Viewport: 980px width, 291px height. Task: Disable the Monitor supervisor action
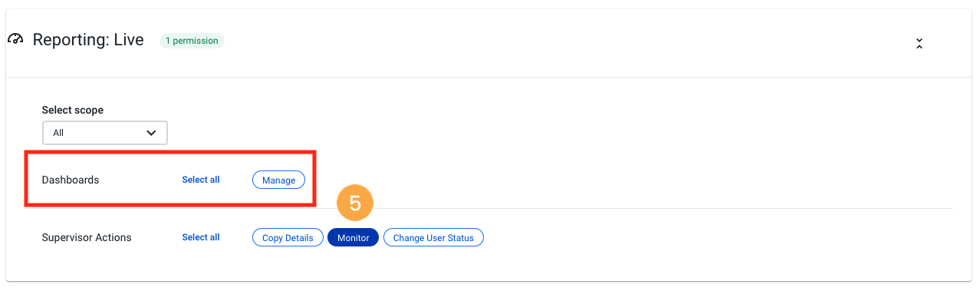[x=353, y=237]
